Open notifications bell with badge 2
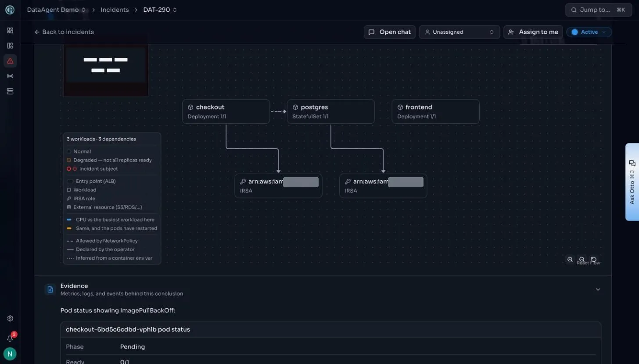This screenshot has height=364, width=639. pyautogui.click(x=10, y=338)
